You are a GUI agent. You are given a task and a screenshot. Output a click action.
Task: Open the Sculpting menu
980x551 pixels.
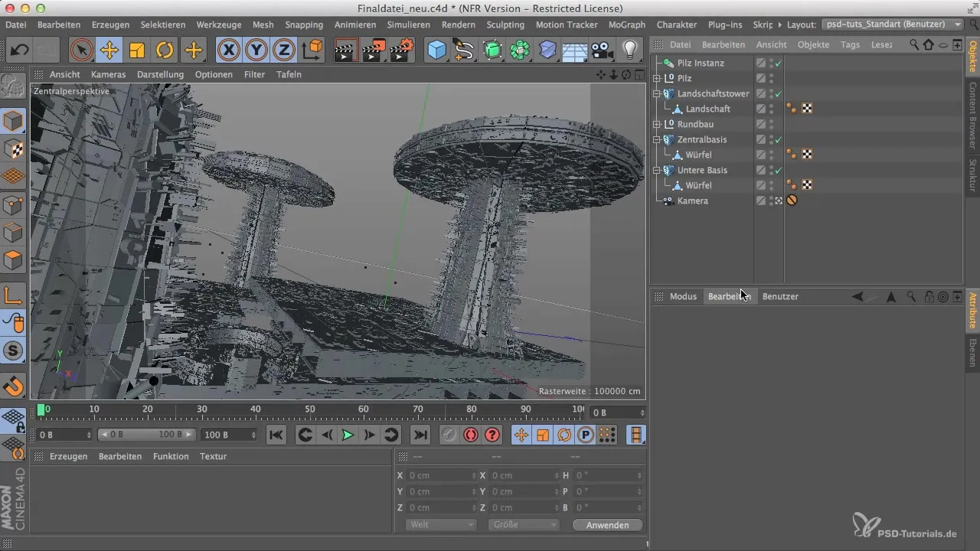(505, 24)
